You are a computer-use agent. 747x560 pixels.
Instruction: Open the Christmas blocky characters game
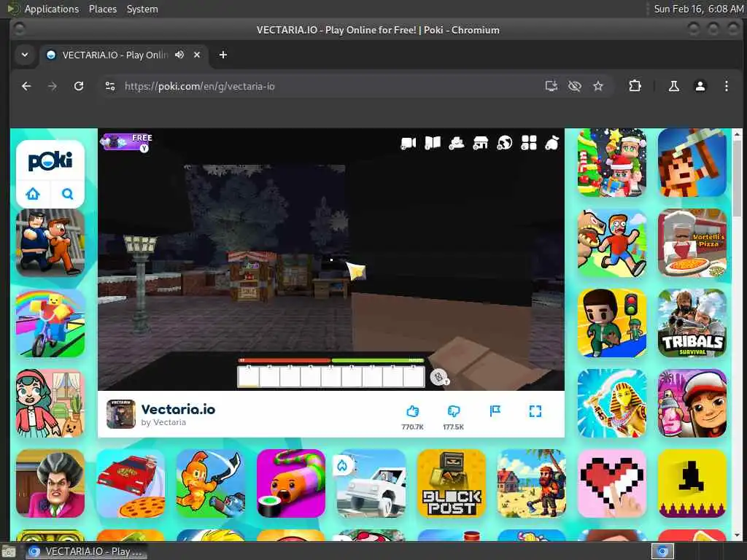(612, 163)
